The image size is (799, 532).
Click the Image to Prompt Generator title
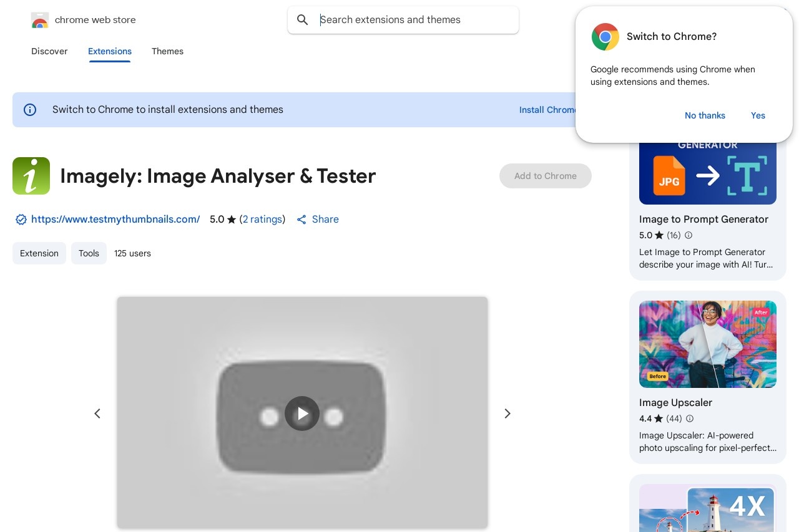coord(703,220)
